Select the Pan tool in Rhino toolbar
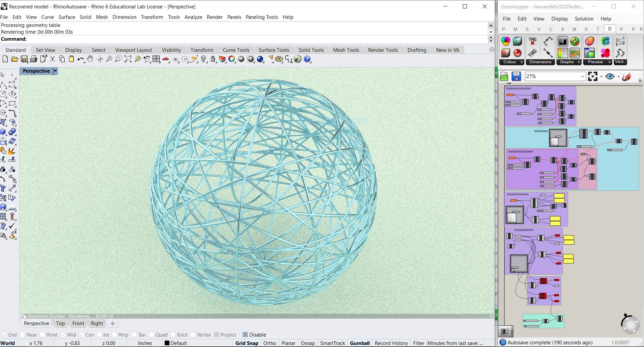This screenshot has width=644, height=347. [90, 59]
